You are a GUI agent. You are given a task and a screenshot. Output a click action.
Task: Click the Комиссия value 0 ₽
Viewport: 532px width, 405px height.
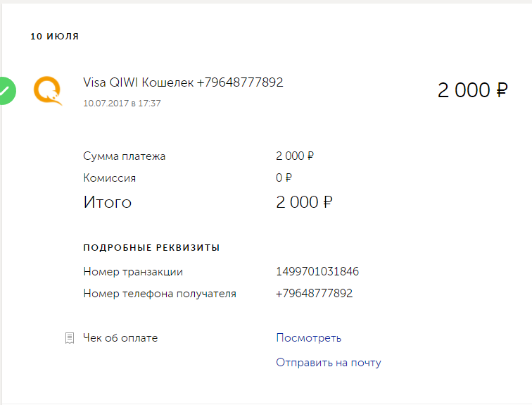pyautogui.click(x=284, y=177)
